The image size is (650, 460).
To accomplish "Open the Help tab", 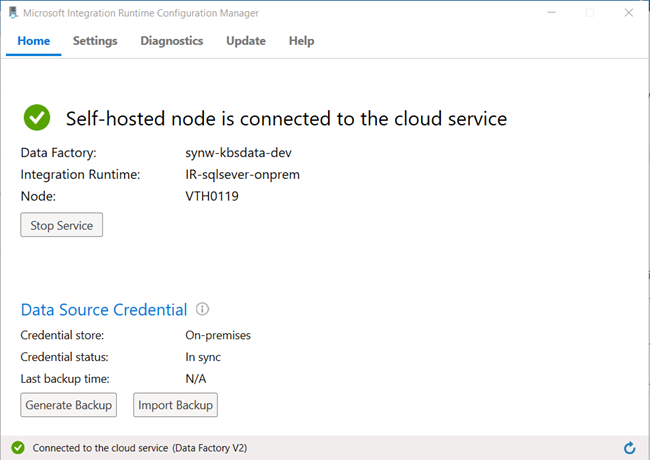I will 301,41.
